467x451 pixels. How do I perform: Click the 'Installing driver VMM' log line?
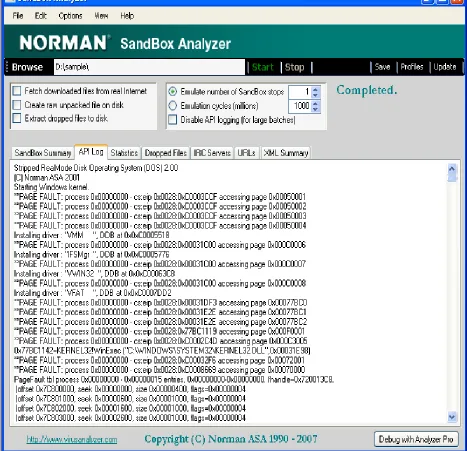pos(91,235)
